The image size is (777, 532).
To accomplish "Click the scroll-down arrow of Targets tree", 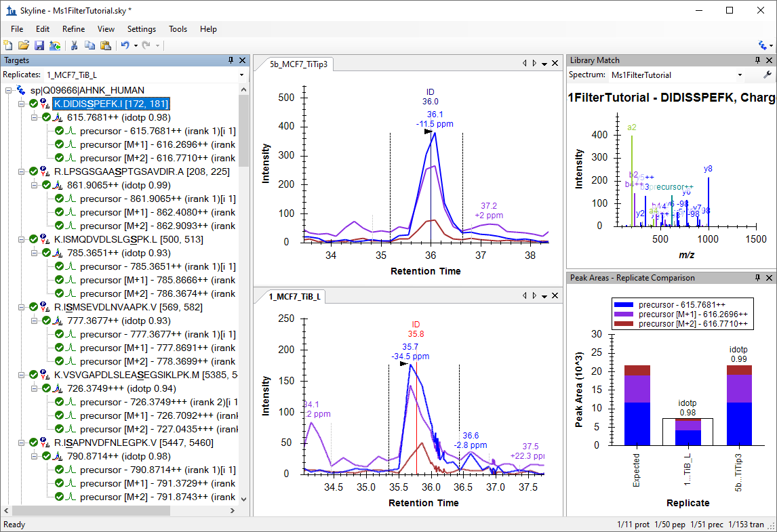I will 243,499.
